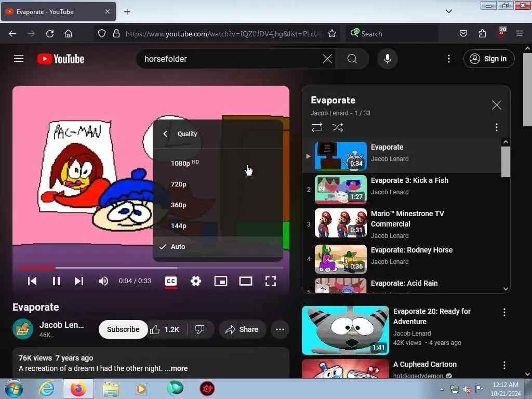
Task: Click the YouTube search magnifier button
Action: (x=352, y=59)
